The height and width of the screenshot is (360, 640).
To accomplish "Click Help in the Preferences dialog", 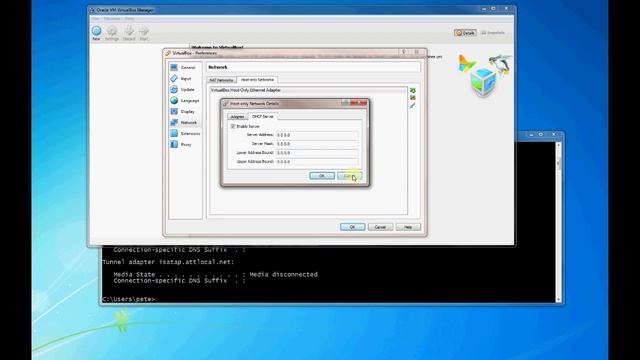I will click(x=408, y=227).
